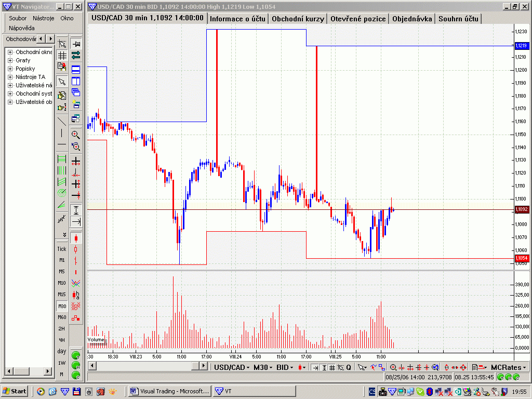Screen dimensions: 532x399
Task: Click the Windows Start button
Action: coord(14,391)
